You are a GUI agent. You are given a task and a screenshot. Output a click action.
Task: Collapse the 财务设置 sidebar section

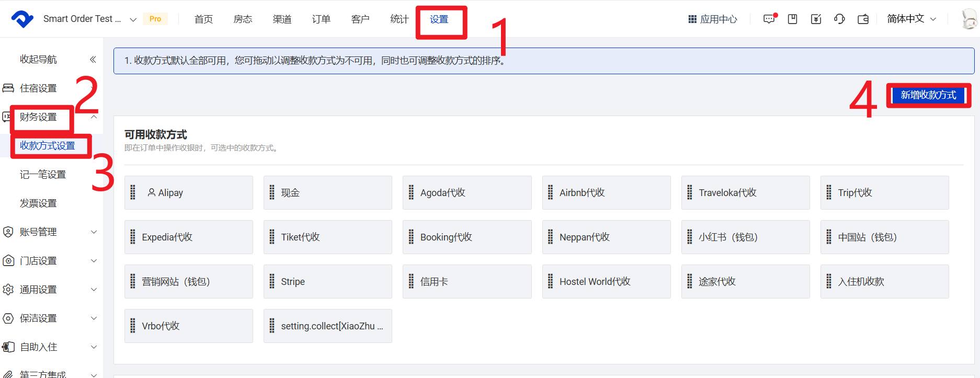tap(94, 117)
